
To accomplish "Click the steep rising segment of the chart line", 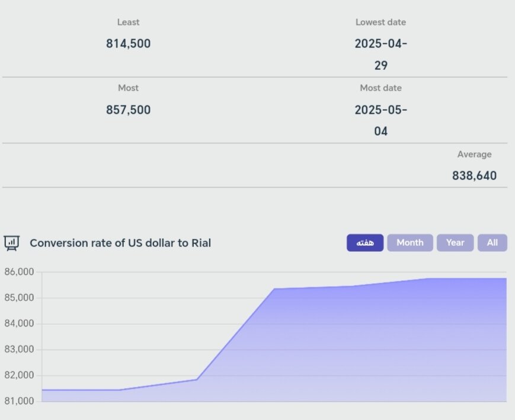I will [x=235, y=334].
